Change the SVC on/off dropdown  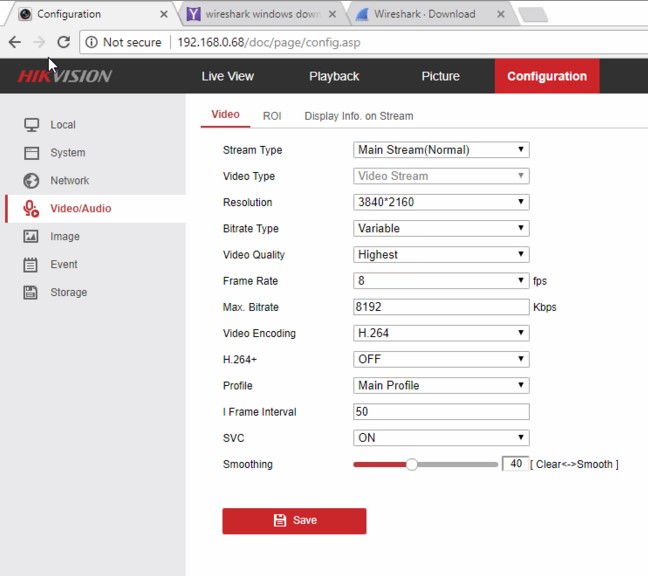[x=441, y=438]
